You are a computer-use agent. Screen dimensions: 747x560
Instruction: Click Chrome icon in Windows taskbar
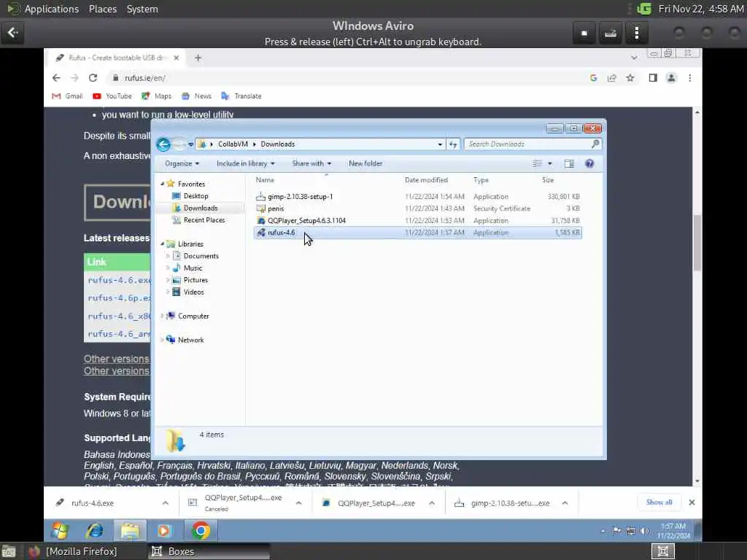click(201, 531)
